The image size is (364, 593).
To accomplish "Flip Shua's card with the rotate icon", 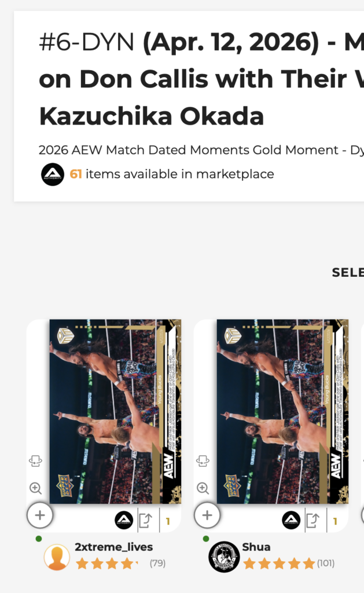I will pyautogui.click(x=203, y=461).
